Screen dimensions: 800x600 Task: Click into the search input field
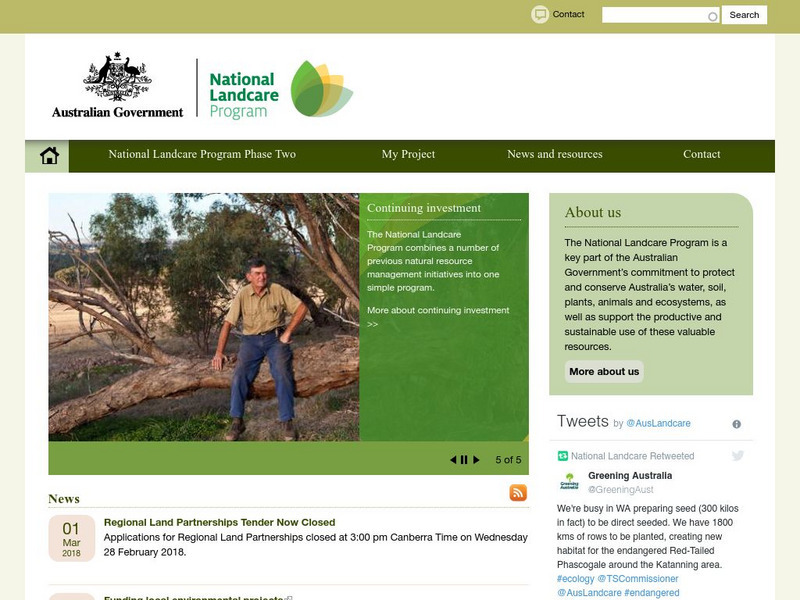[661, 15]
